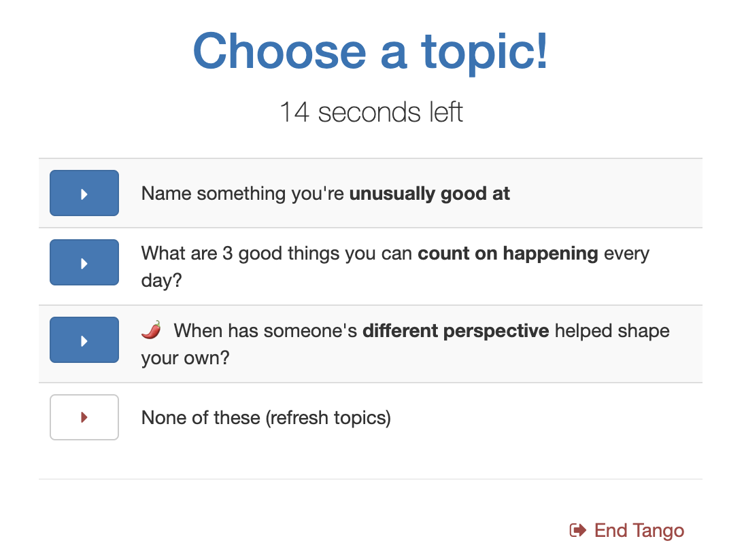Click the bold words "unusually good at"
Viewport: 744px width, 560px height.
pos(429,194)
